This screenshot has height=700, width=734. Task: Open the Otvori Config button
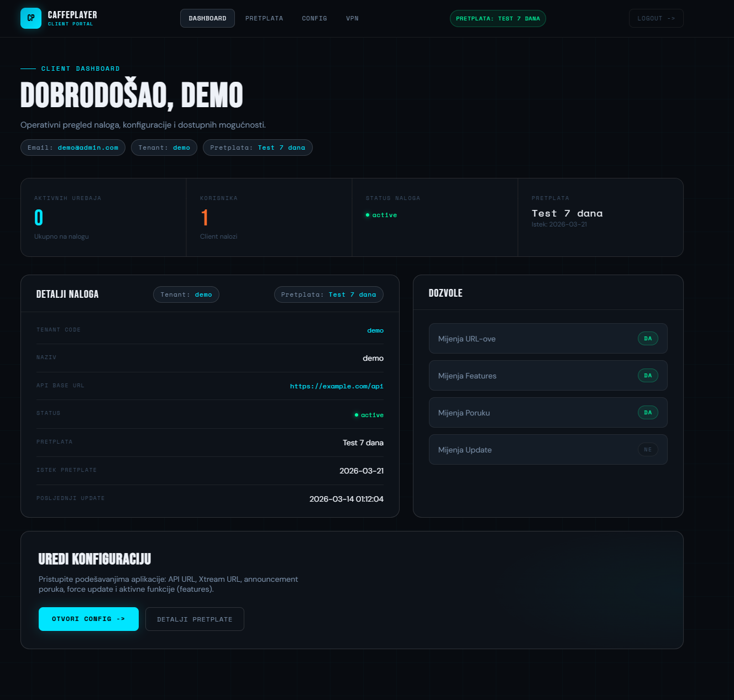pyautogui.click(x=88, y=619)
